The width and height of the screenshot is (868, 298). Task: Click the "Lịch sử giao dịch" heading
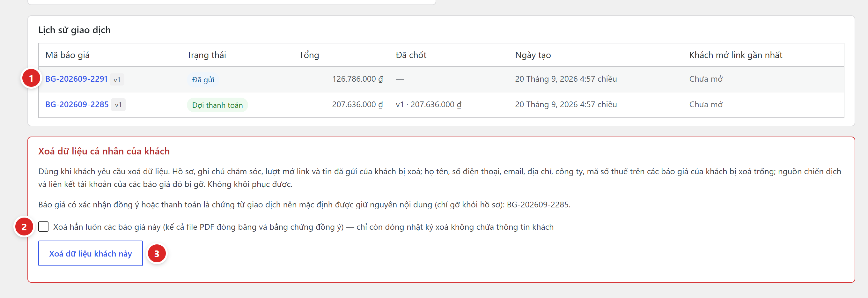pyautogui.click(x=75, y=30)
